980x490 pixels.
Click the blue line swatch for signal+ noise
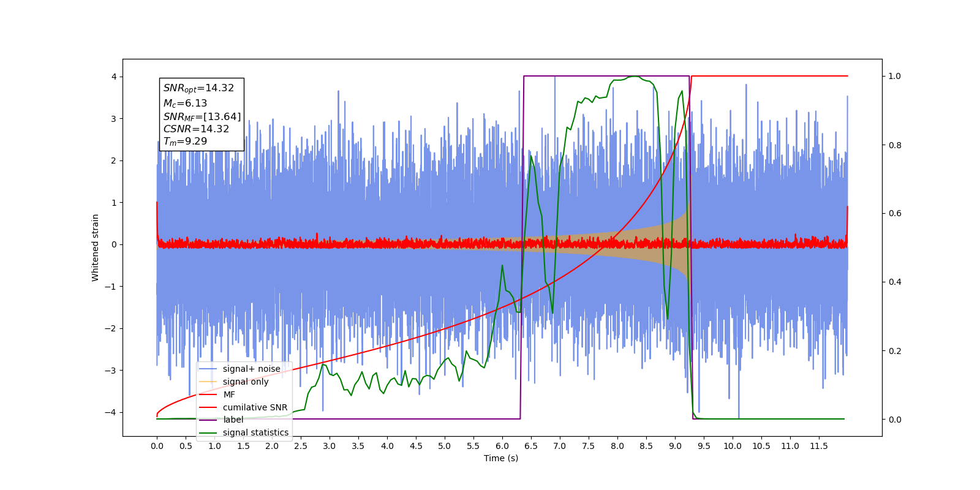(x=208, y=369)
